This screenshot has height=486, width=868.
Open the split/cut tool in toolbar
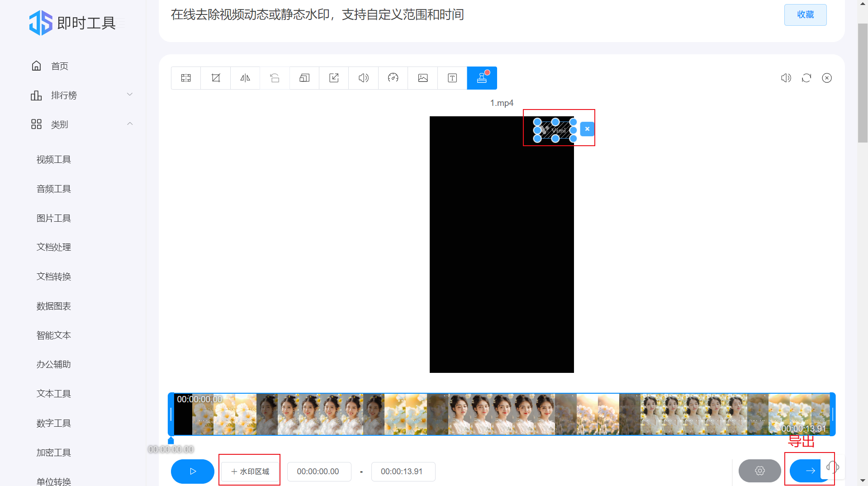click(x=186, y=78)
